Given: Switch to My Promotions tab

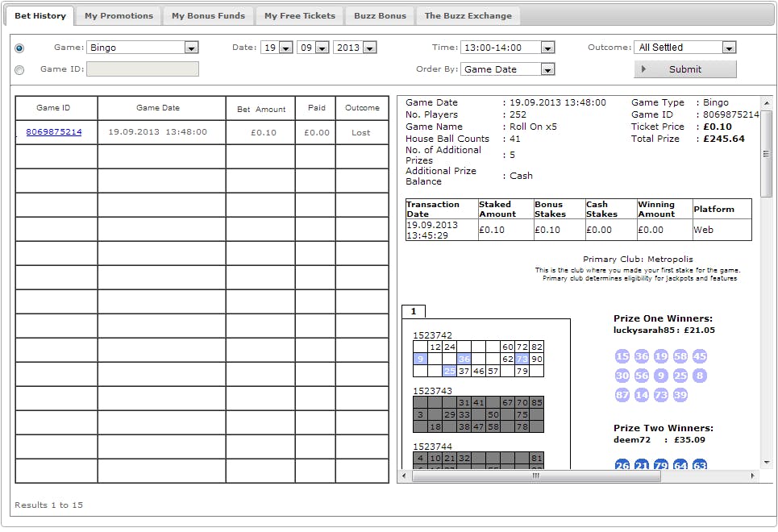Looking at the screenshot, I should click(119, 16).
